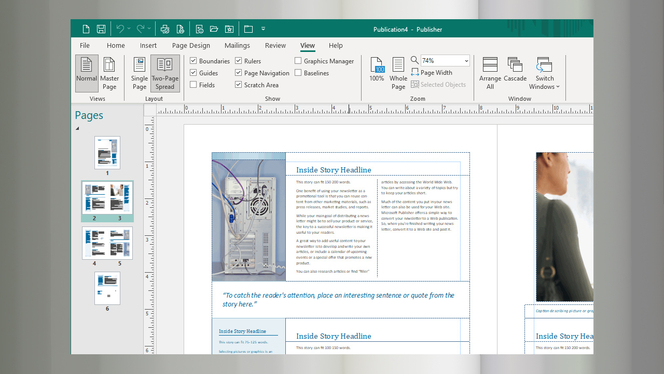Viewport: 664px width, 374px height.
Task: Select Two-Page Spread layout
Action: [x=165, y=73]
